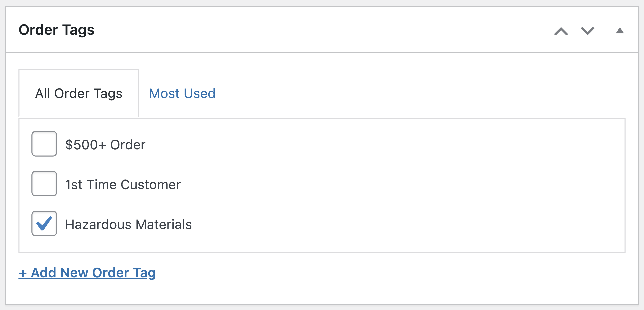Screen dimensions: 644x310
Task: Collapse the Order Tags panel with triangle
Action: pyautogui.click(x=620, y=31)
